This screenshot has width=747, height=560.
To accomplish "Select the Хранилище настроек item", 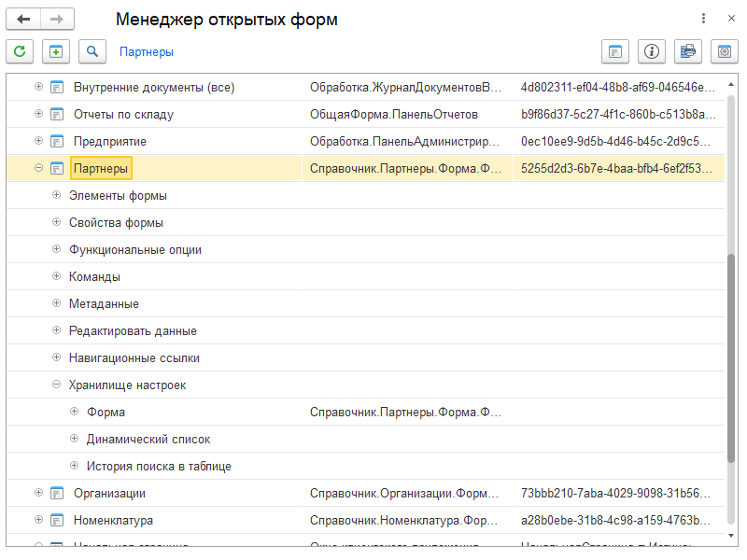I will (127, 385).
